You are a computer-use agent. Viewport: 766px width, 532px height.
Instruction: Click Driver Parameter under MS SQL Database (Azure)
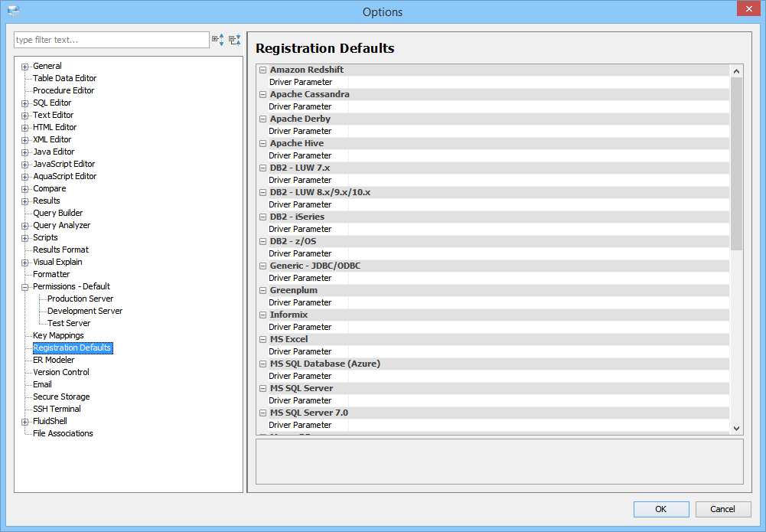300,376
